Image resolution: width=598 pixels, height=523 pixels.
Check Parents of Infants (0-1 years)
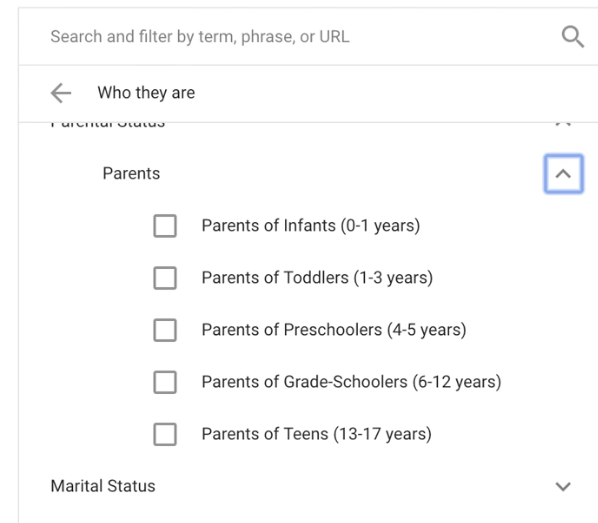point(165,226)
